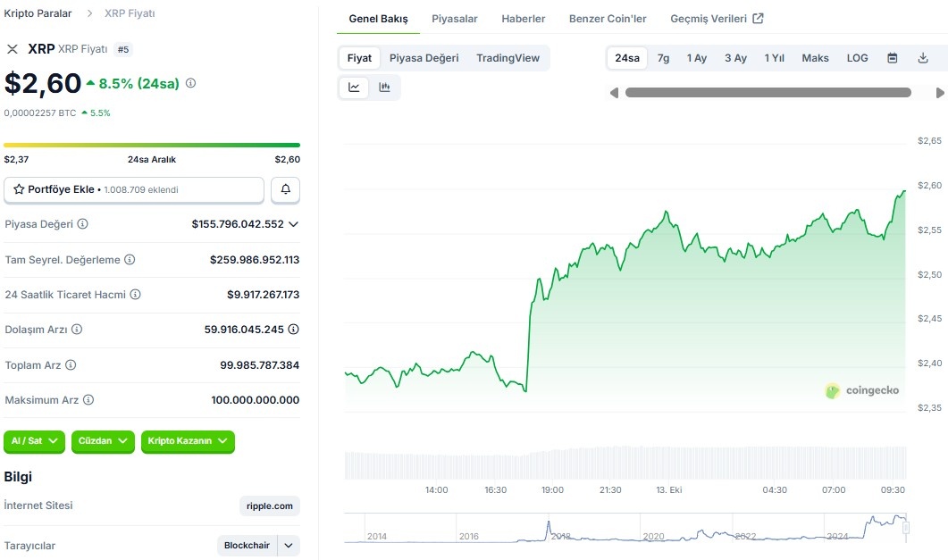
Task: Click the download chart data icon
Action: [923, 58]
